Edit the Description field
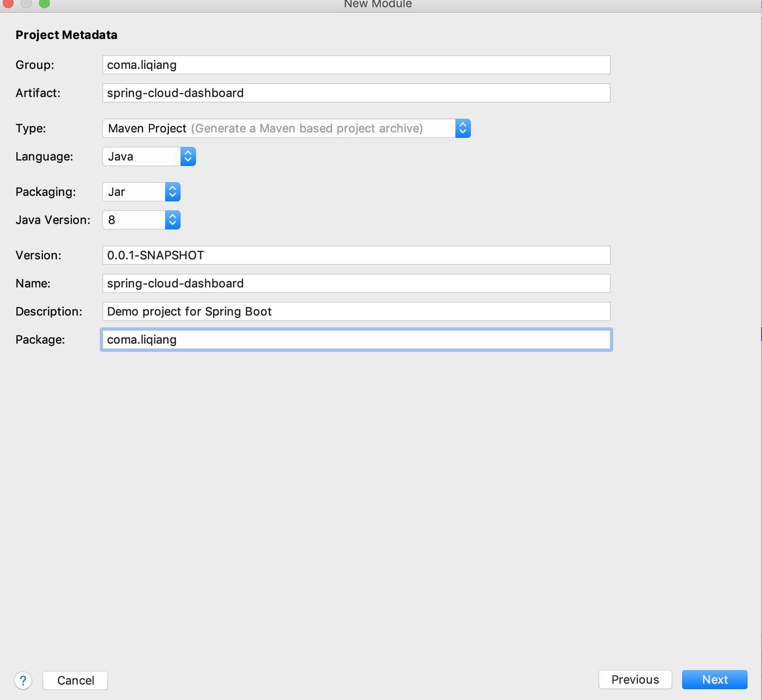This screenshot has height=700, width=762. (356, 311)
